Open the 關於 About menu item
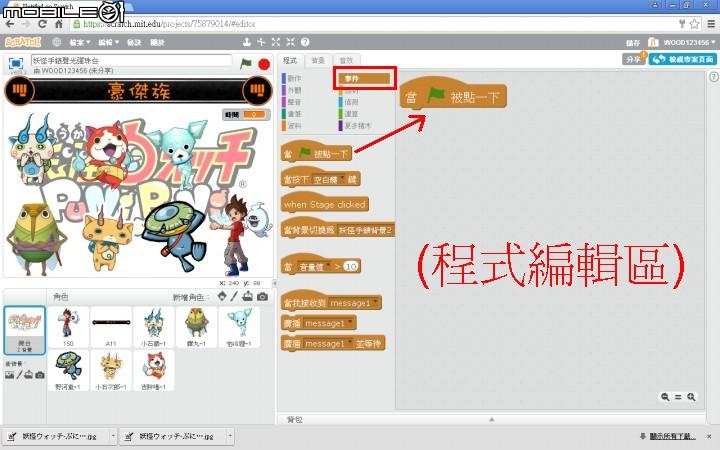Screen dimensions: 720x450 pyautogui.click(x=158, y=43)
